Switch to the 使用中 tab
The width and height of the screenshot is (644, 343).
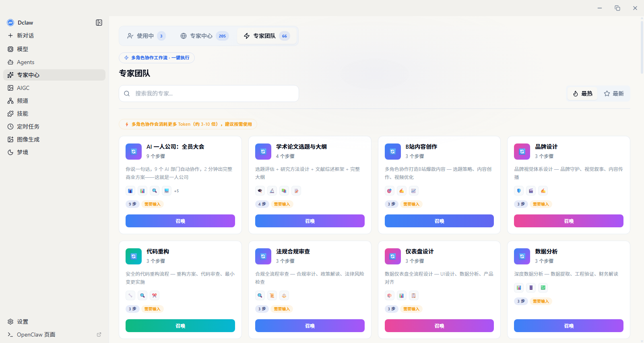coord(146,36)
